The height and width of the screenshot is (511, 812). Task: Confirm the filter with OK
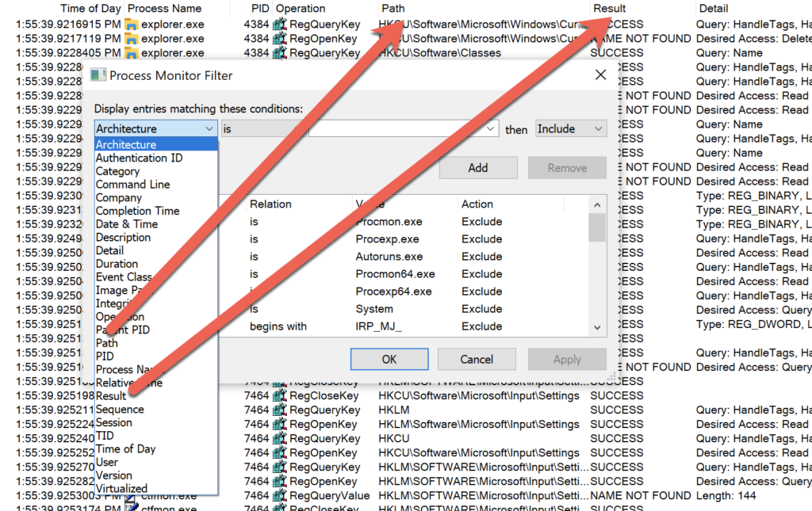click(x=389, y=359)
